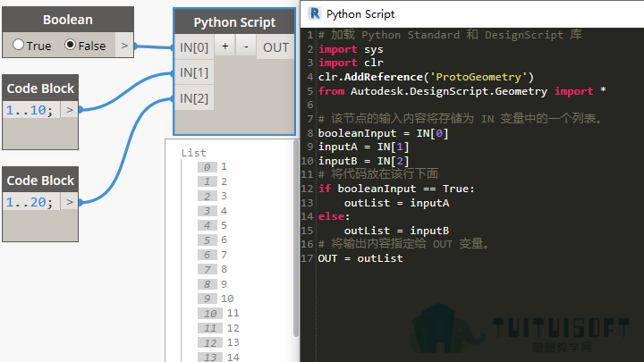Click the preview list vertical scrollbar
The image size is (644, 362).
(x=296, y=239)
